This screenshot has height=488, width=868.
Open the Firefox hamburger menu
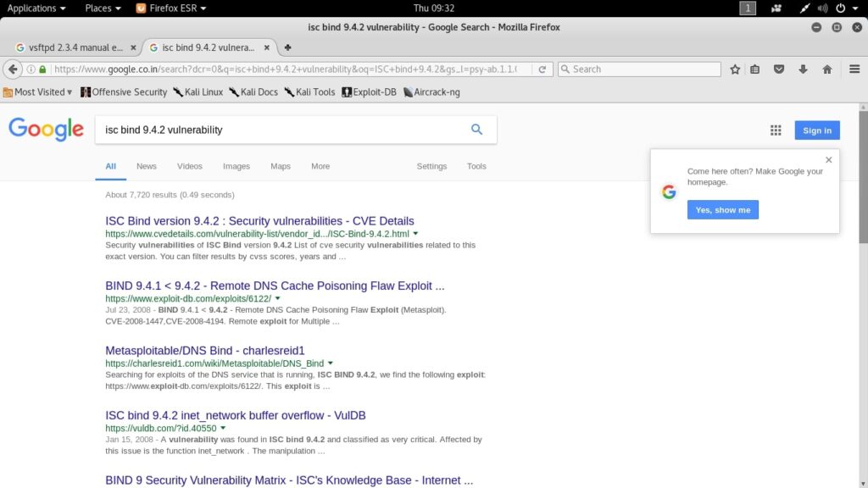[854, 69]
